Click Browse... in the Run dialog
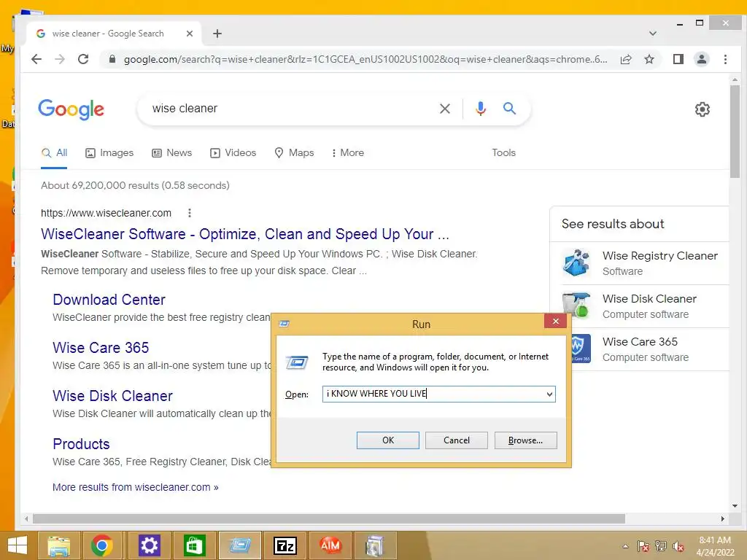This screenshot has width=747, height=560. click(x=525, y=440)
